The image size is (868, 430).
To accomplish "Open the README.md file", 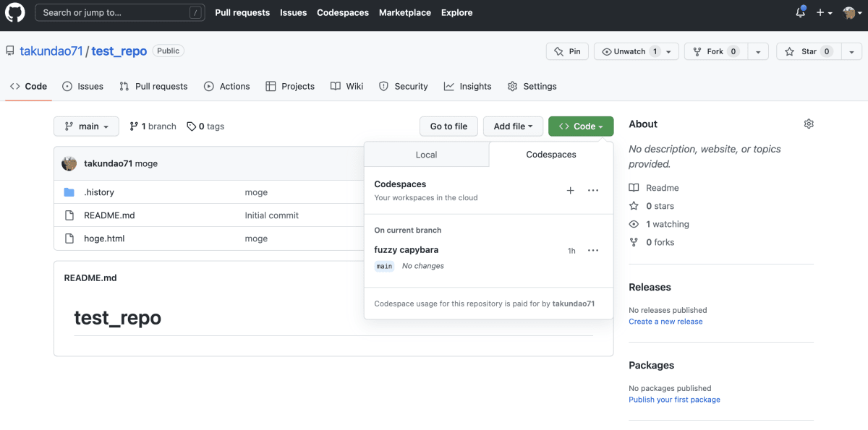I will tap(109, 215).
